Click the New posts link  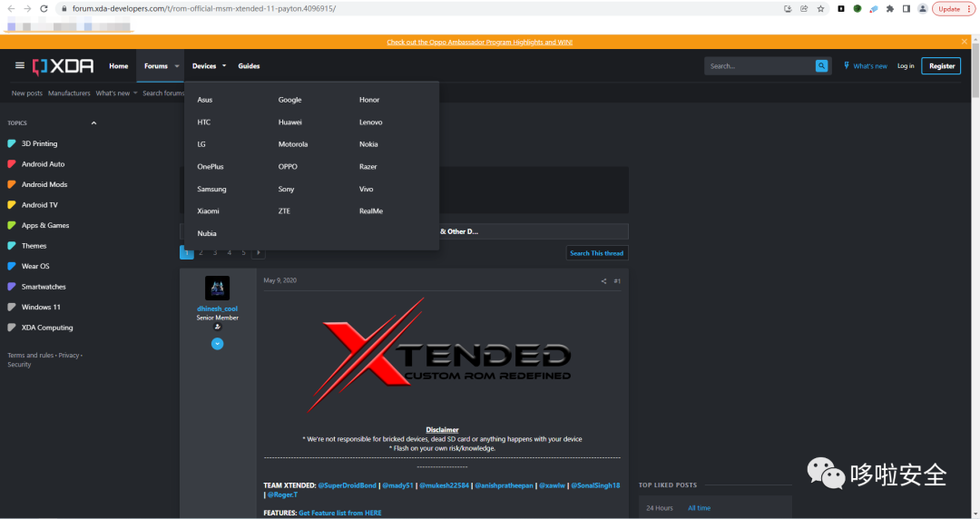click(x=27, y=93)
